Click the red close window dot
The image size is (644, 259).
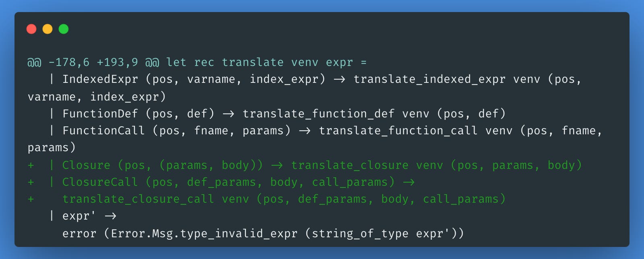[31, 29]
